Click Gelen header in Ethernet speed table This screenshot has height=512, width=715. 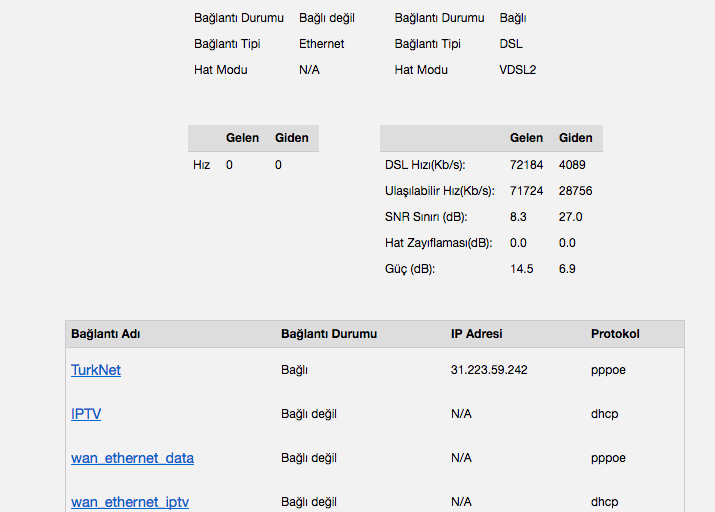coord(242,138)
